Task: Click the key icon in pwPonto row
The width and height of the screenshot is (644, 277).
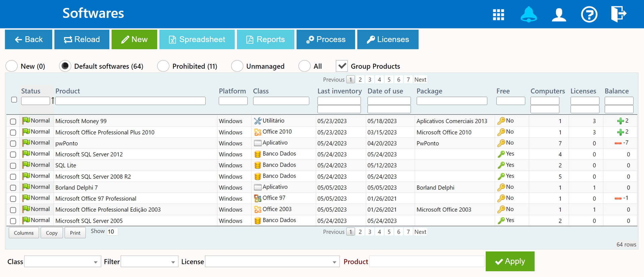Action: [x=501, y=143]
